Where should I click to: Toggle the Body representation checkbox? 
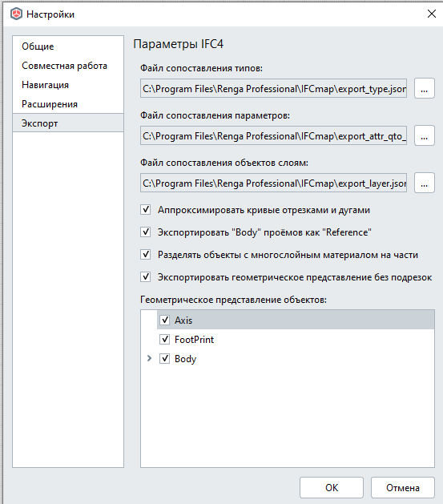[164, 359]
